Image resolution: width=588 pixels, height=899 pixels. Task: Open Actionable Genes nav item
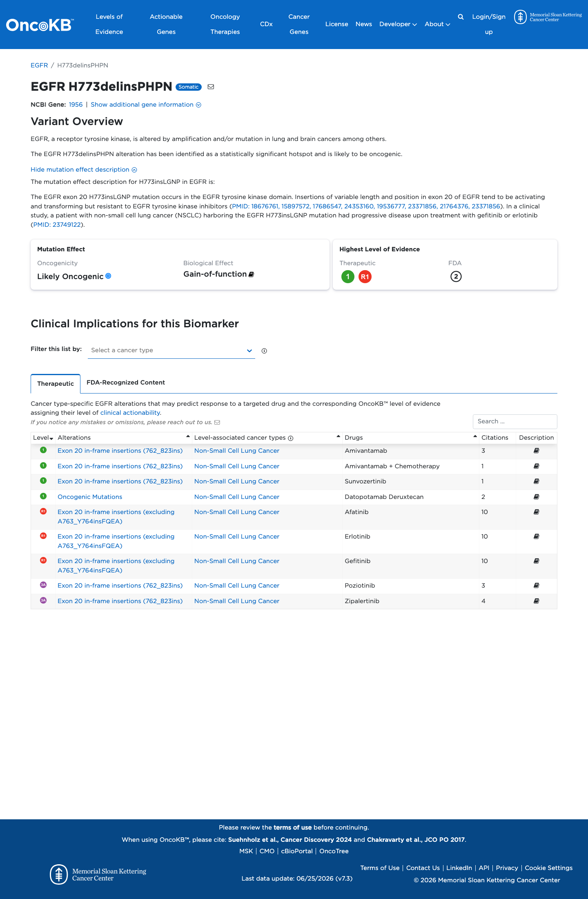click(x=166, y=24)
